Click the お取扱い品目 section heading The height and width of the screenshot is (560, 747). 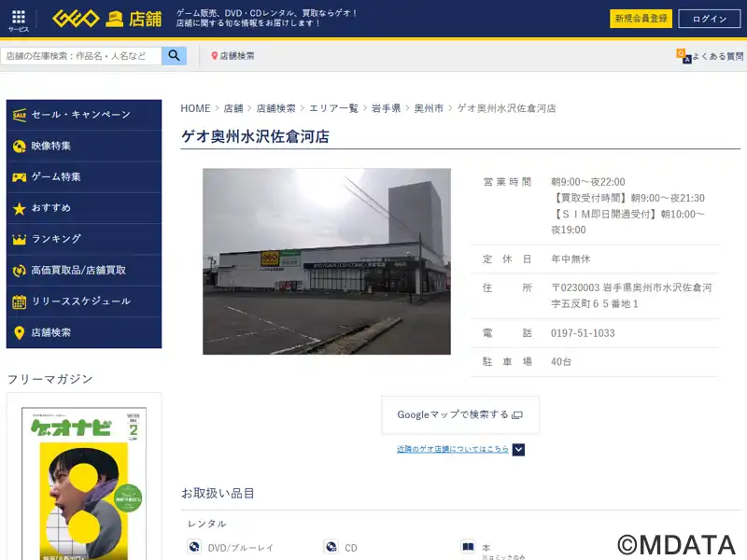(218, 494)
